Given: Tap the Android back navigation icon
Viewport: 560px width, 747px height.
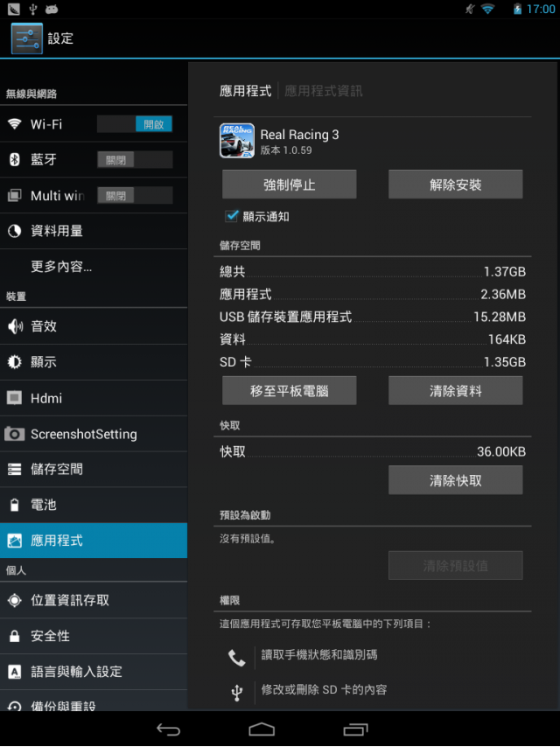Looking at the screenshot, I should [x=169, y=730].
